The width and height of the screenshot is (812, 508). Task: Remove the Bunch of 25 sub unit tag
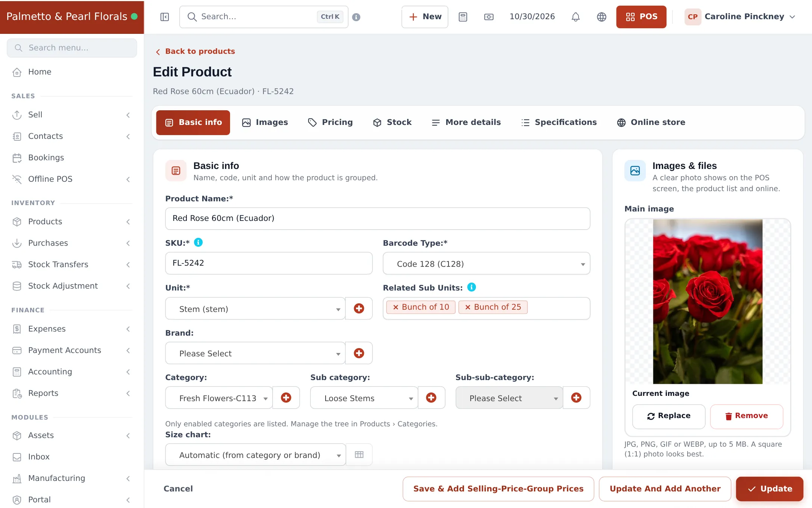click(468, 307)
